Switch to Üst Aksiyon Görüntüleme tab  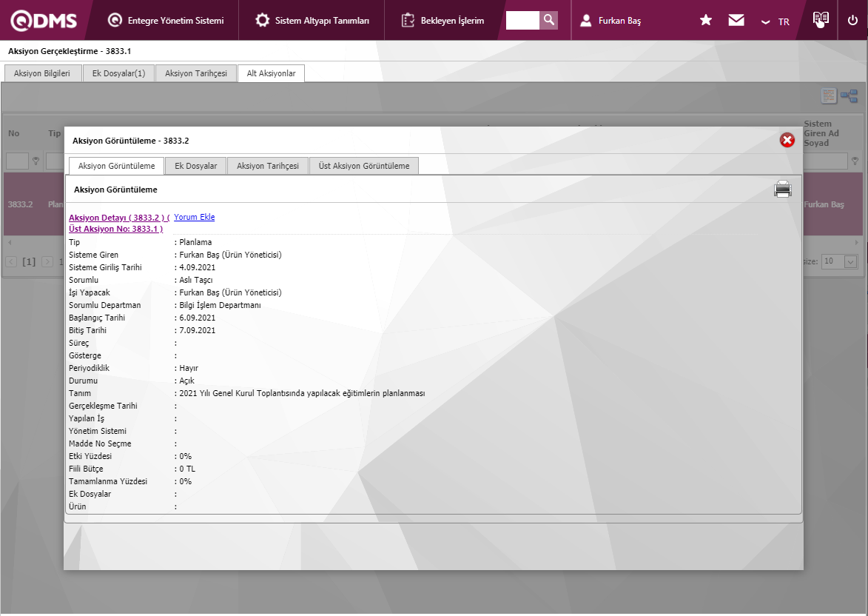click(x=363, y=166)
